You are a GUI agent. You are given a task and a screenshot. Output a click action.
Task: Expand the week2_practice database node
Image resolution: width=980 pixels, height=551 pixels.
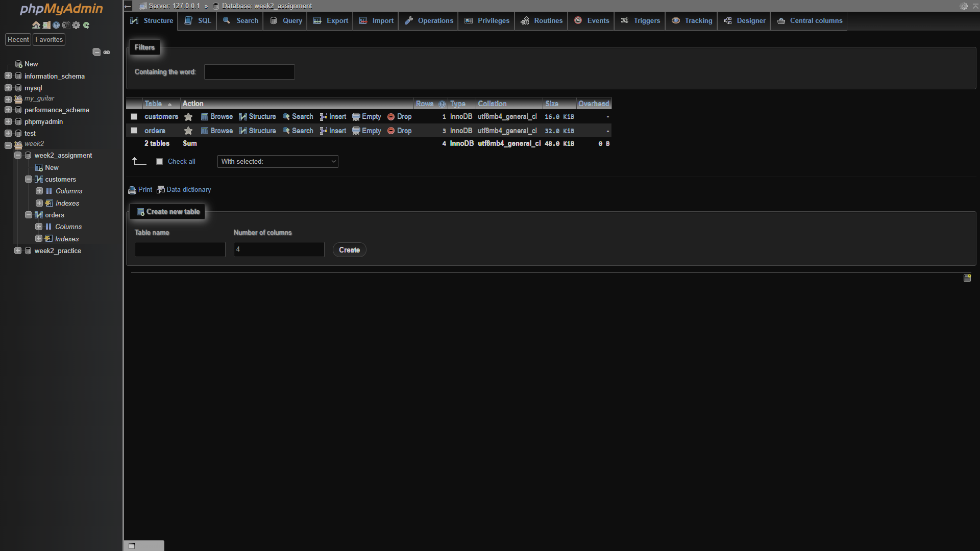click(18, 251)
